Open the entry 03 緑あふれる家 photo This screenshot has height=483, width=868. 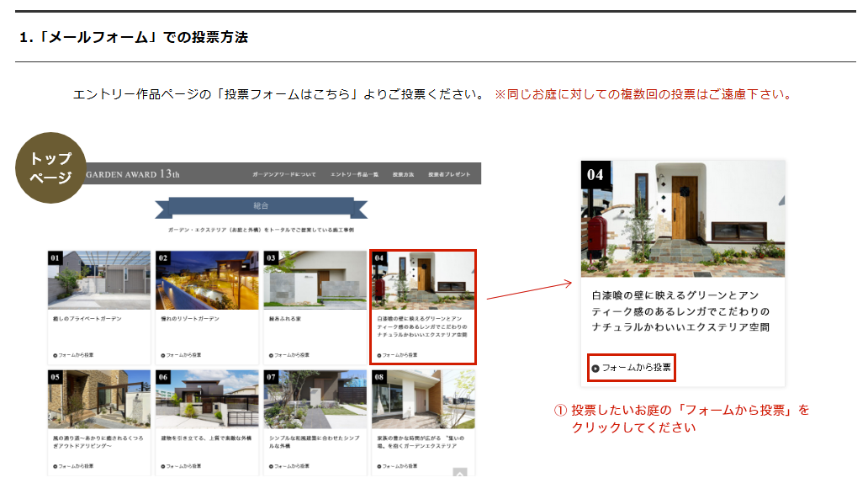tap(315, 282)
